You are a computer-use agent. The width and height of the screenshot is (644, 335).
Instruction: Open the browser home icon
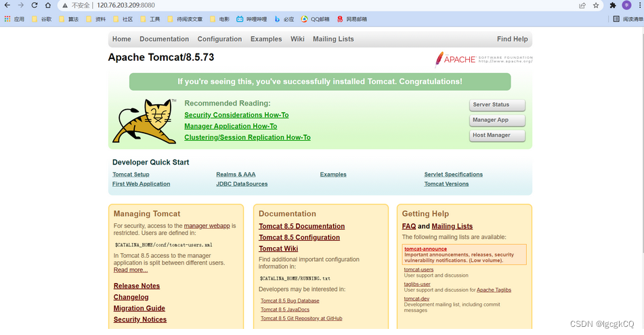click(48, 5)
